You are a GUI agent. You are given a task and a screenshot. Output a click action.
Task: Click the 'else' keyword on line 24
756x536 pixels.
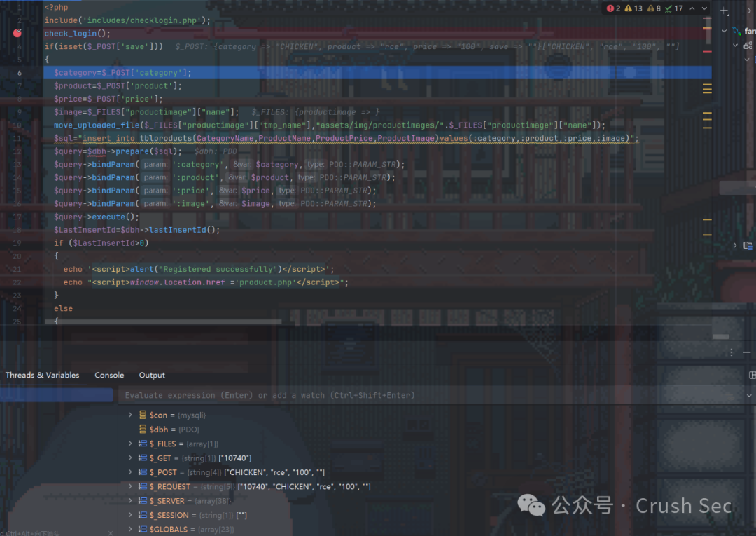63,308
